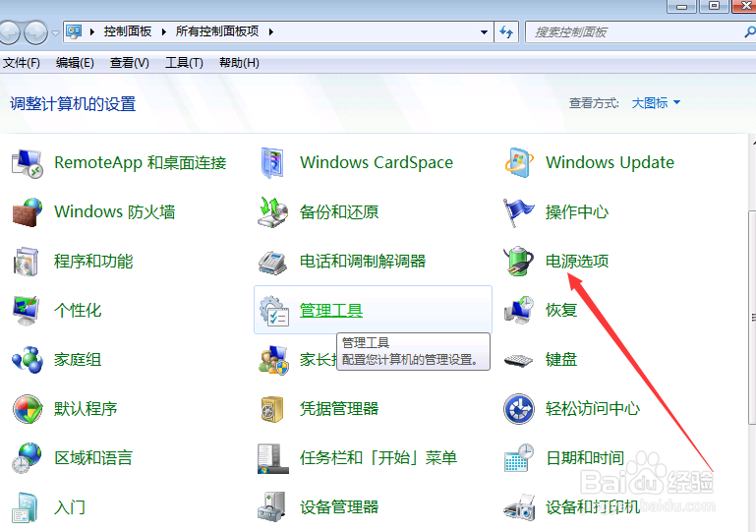
Task: Open the Windows Update link
Action: tap(610, 162)
